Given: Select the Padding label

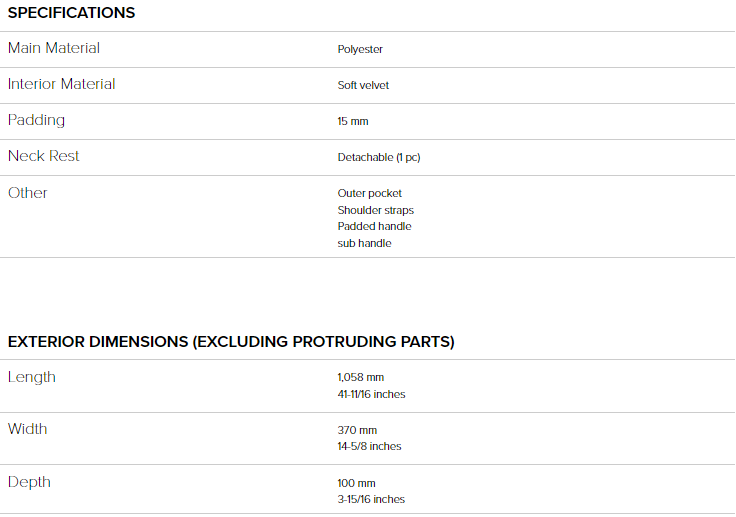Looking at the screenshot, I should [x=37, y=120].
